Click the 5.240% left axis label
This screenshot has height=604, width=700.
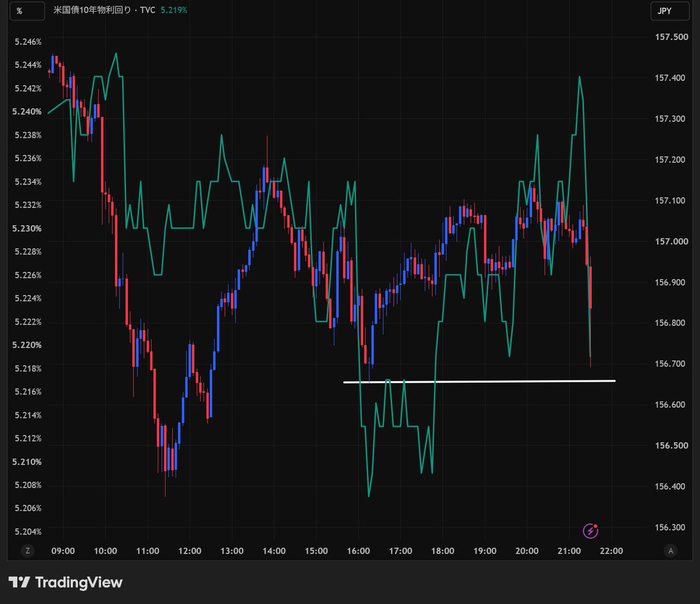pyautogui.click(x=27, y=111)
